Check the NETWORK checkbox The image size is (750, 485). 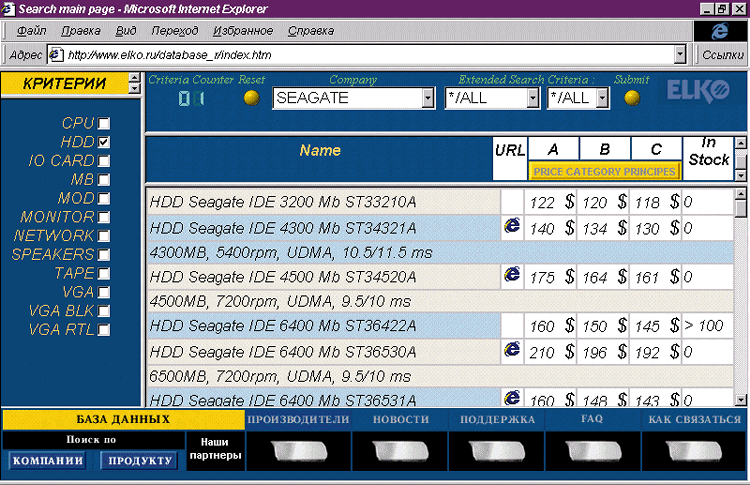click(104, 236)
